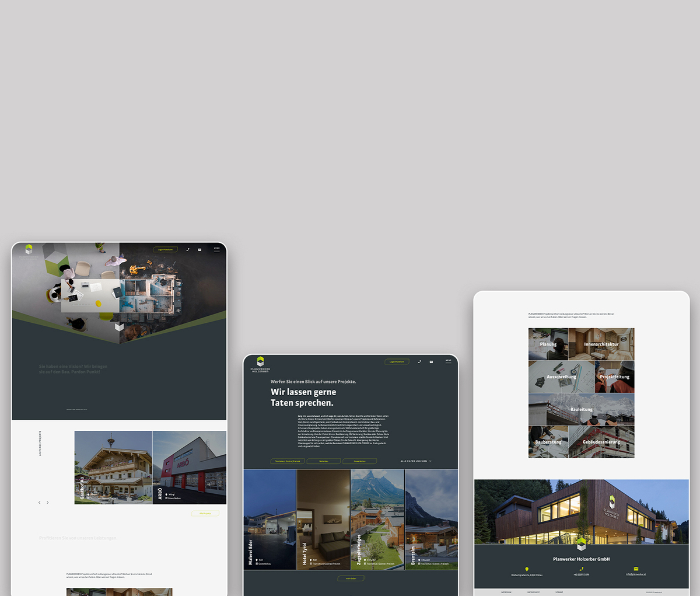Click the Impressum footer link
The image size is (700, 596).
pos(506,592)
